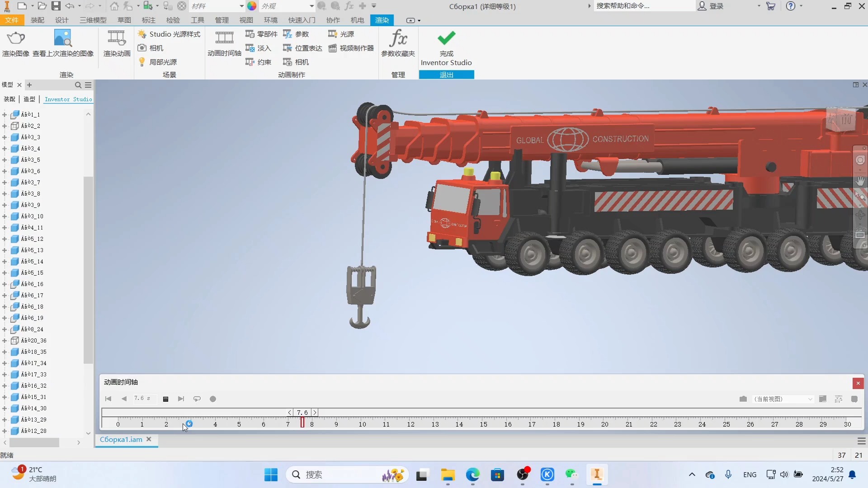
Task: Open Studio lighting styles
Action: click(x=169, y=34)
